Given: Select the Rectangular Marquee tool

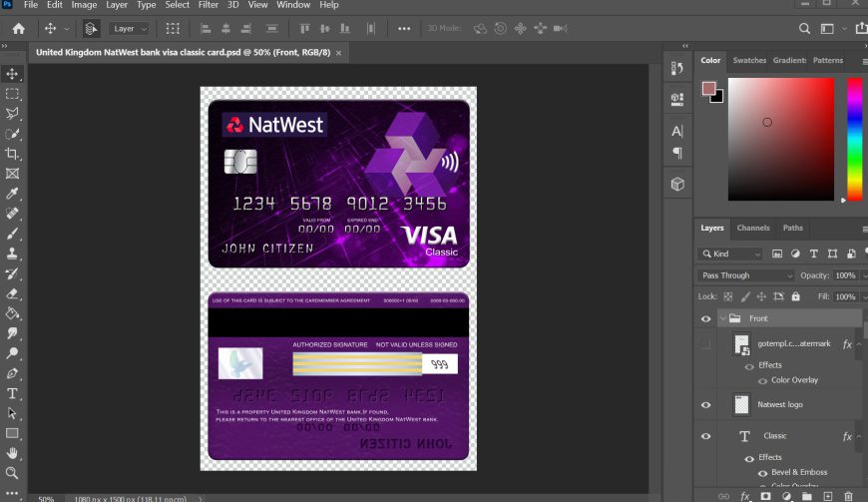Looking at the screenshot, I should tap(12, 94).
